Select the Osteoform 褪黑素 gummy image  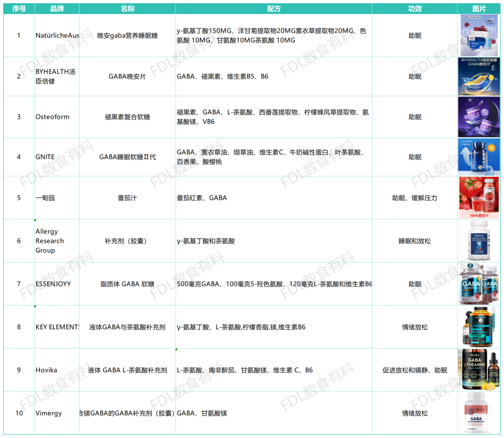pos(479,117)
